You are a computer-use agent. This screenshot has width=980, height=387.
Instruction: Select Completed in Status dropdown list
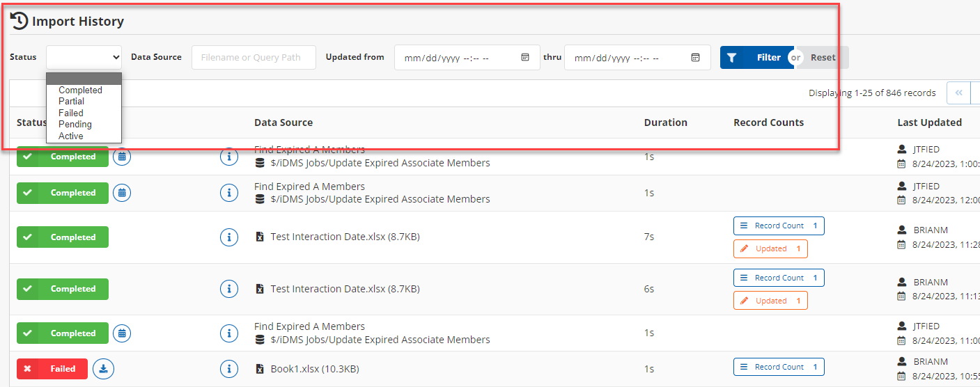(80, 90)
